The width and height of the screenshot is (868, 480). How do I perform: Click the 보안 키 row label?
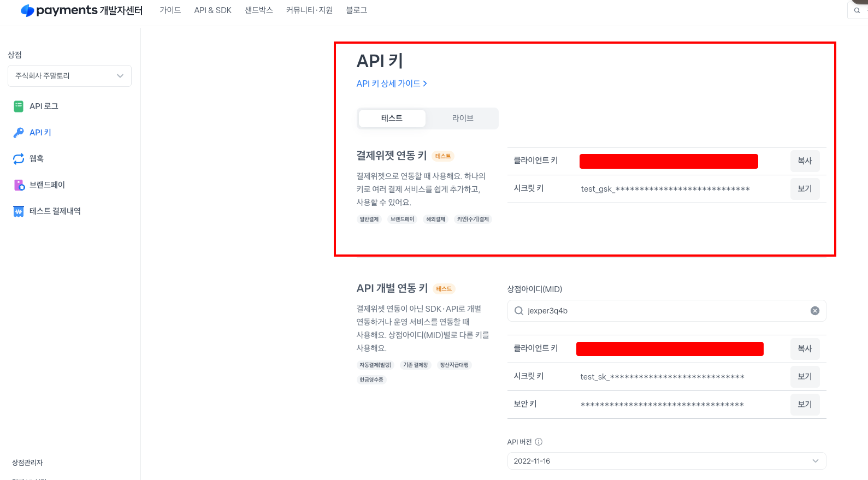[525, 404]
